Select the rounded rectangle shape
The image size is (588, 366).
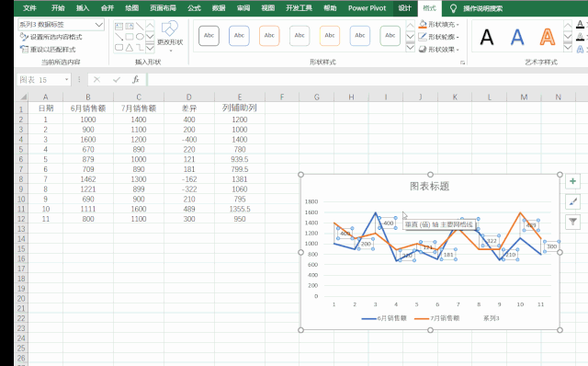(119, 47)
